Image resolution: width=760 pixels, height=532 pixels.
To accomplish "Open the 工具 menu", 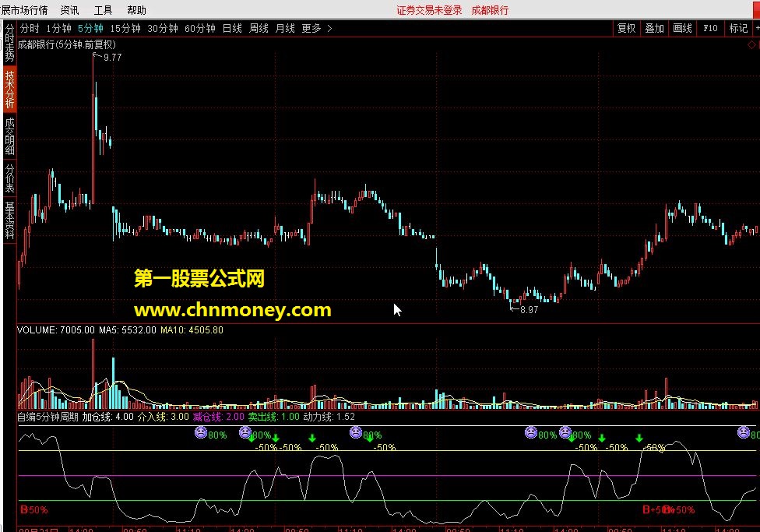I will coord(103,10).
